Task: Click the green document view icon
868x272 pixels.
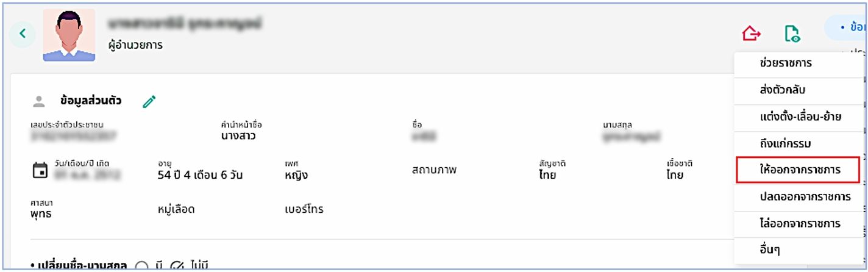Action: coord(792,34)
